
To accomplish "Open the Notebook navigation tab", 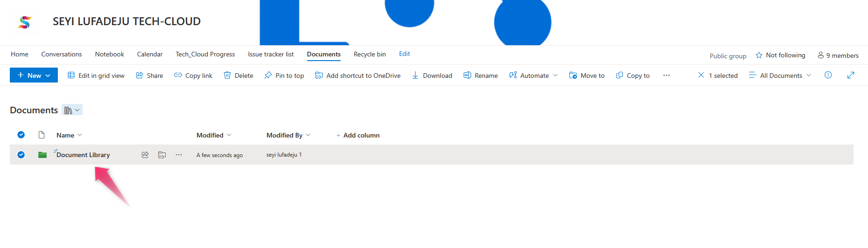I will click(110, 54).
